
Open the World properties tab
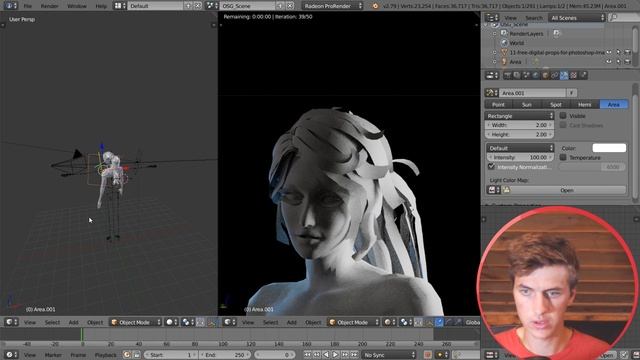[536, 76]
